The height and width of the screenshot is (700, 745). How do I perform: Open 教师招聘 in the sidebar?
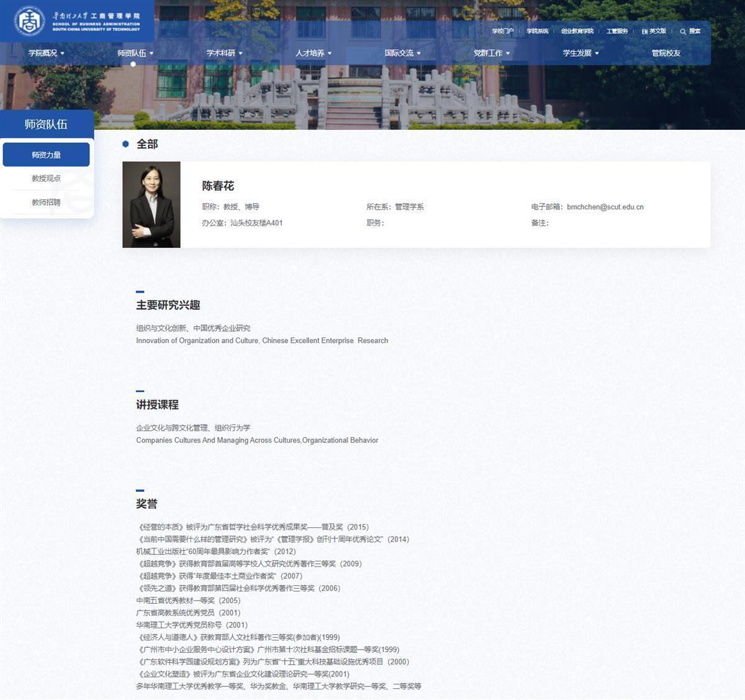(x=46, y=202)
